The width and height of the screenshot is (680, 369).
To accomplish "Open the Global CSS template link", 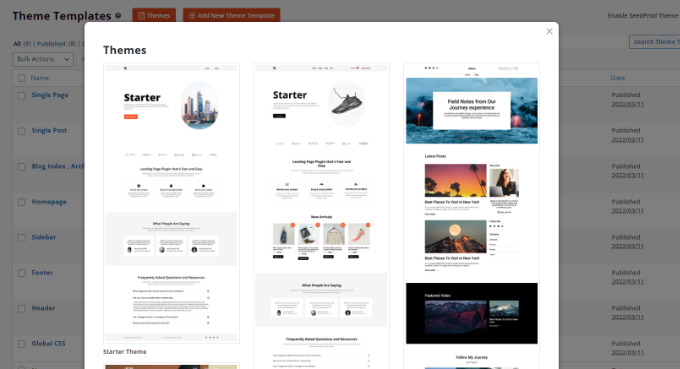I will (x=48, y=343).
